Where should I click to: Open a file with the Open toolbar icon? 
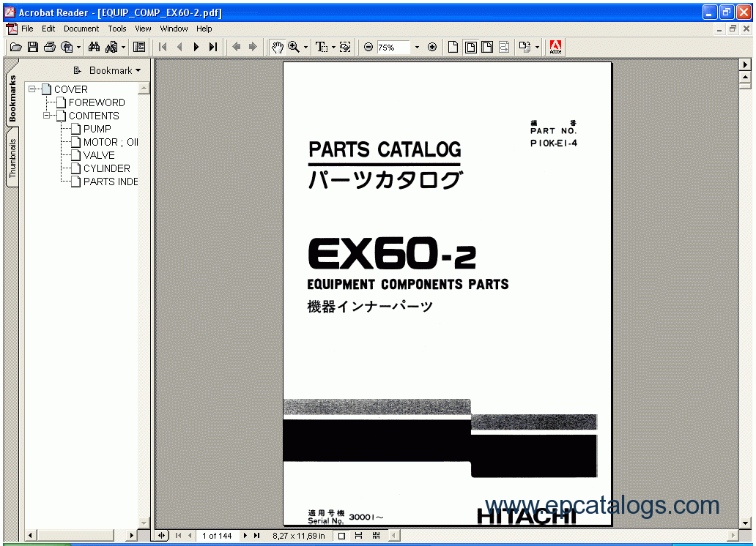click(15, 48)
